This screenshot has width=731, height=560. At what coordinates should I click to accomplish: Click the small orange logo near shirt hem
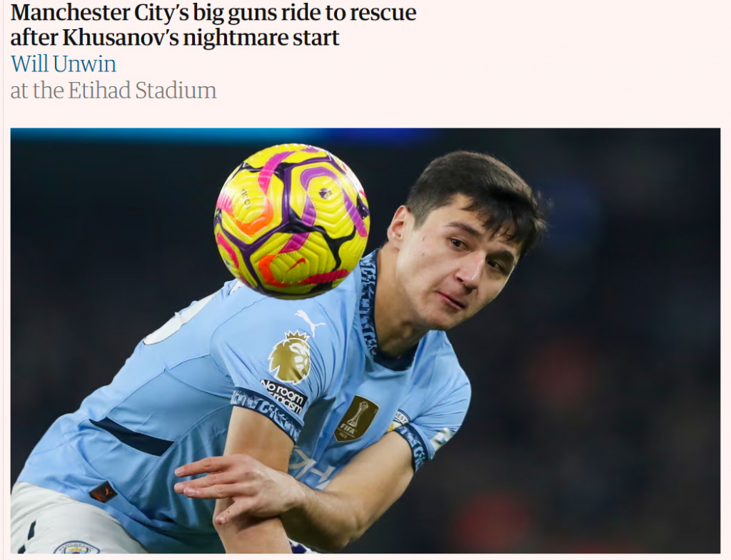pos(103,492)
